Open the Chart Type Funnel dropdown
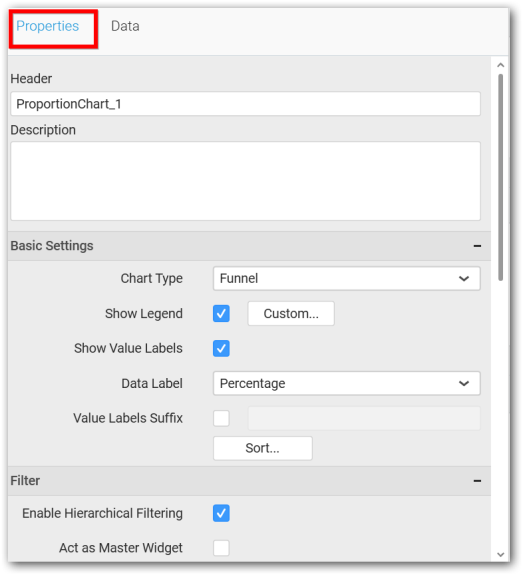Viewport: 523px width, 575px height. pos(347,279)
